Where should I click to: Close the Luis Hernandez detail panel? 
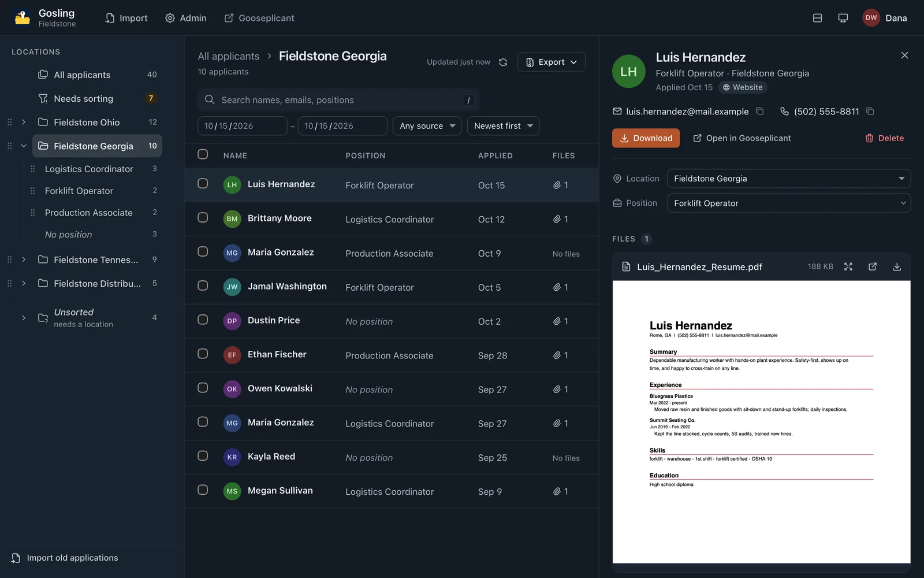coord(904,55)
